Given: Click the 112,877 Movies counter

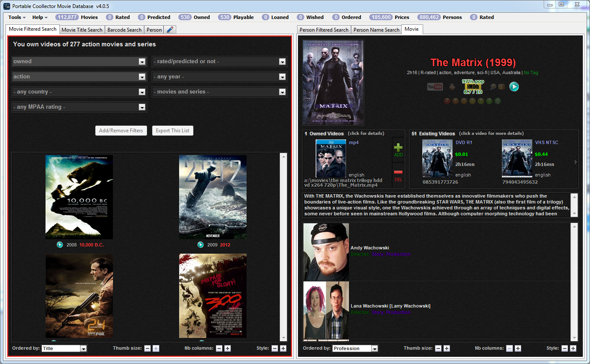Looking at the screenshot, I should [76, 17].
